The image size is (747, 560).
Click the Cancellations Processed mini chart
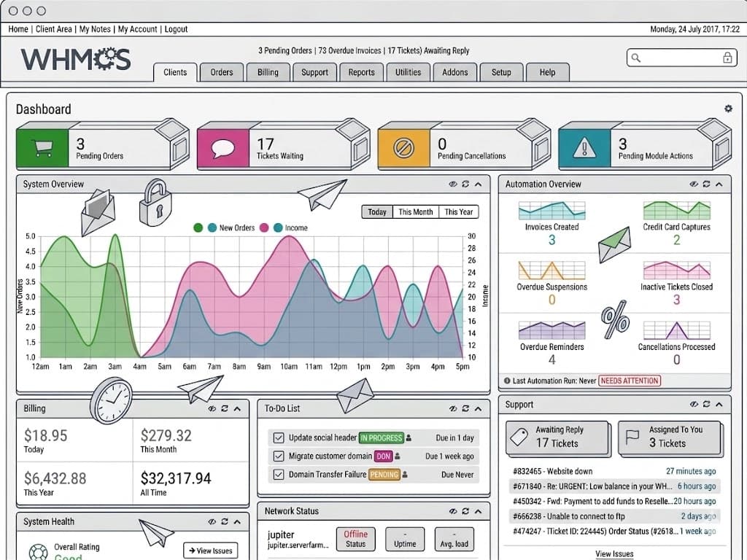(676, 330)
